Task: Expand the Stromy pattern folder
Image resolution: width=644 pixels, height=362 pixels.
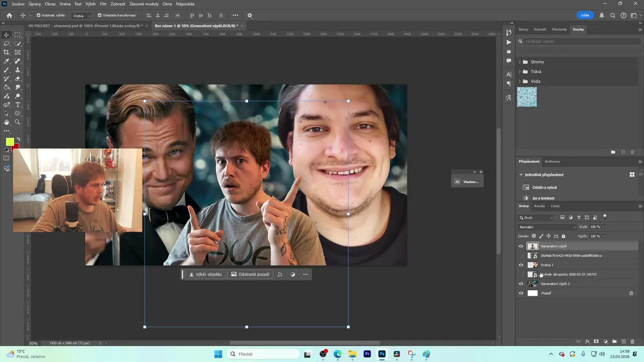Action: click(520, 62)
